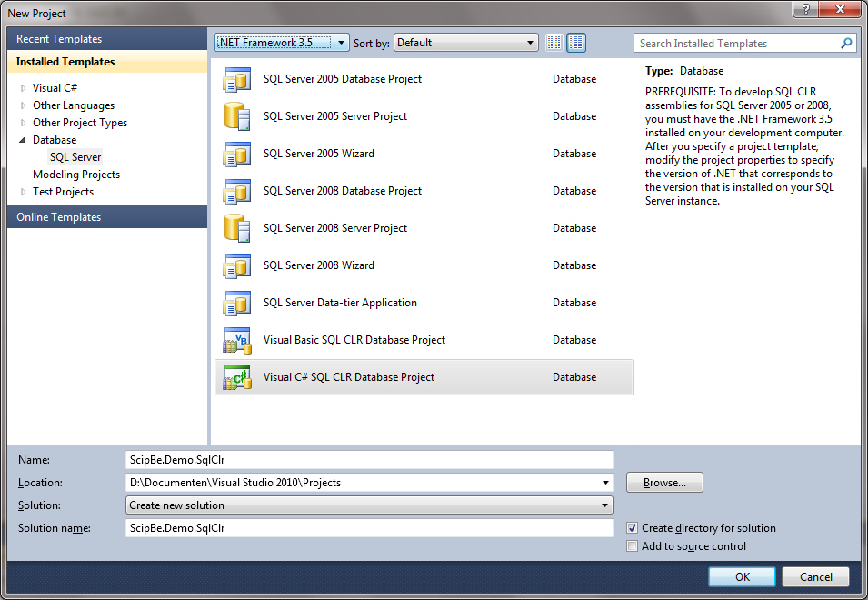Select SQL Server 2005 Wizard text
868x600 pixels.
(319, 154)
